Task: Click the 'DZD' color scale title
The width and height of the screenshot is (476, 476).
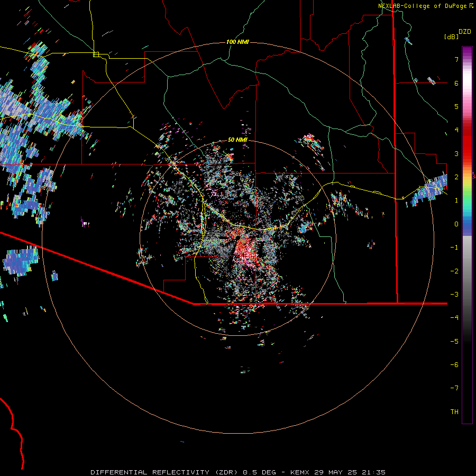Action: [x=464, y=32]
